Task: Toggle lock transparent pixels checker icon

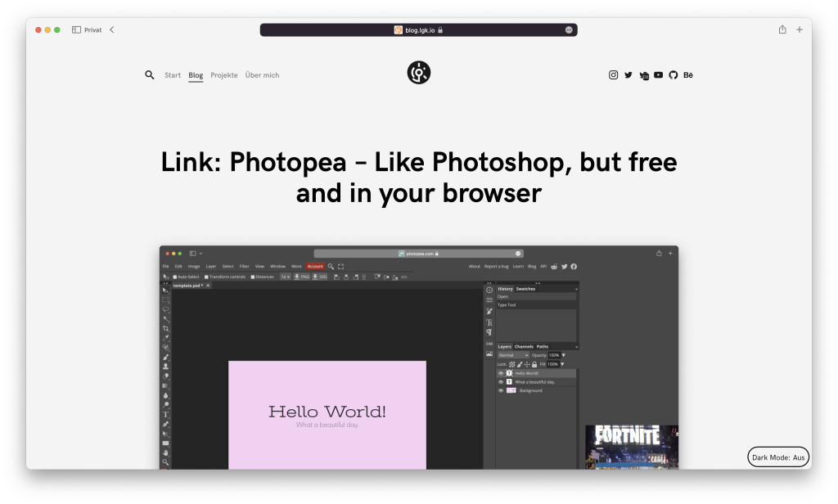Action: 512,364
